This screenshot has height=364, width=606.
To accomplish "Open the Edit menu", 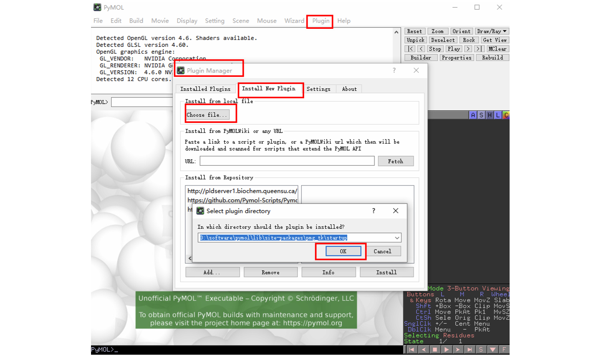I will [116, 21].
